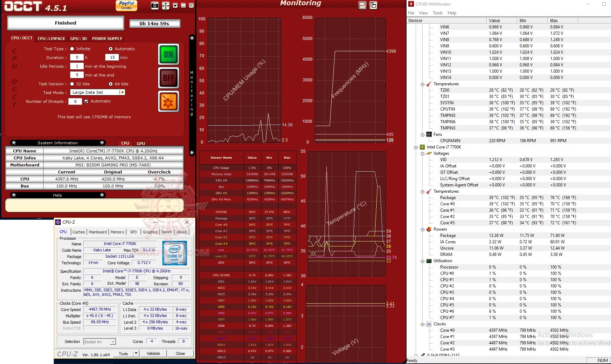
Task: Collapse the Clocks tree node
Action: (422, 324)
